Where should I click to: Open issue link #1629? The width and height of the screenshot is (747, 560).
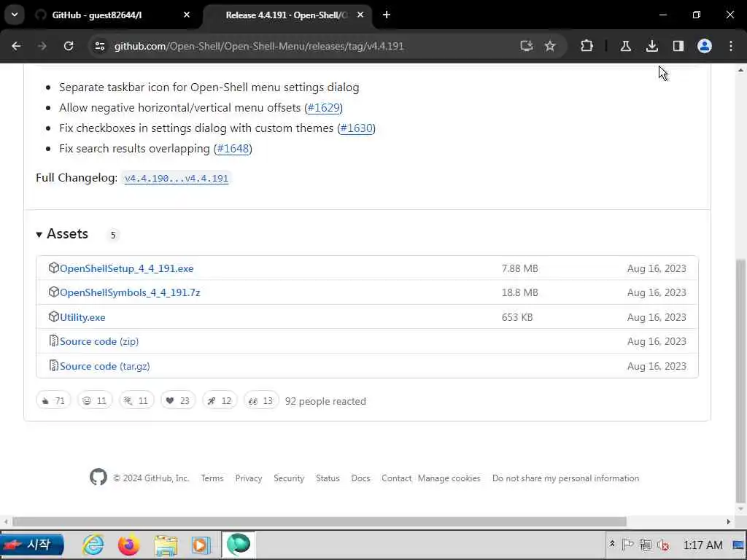tap(324, 108)
